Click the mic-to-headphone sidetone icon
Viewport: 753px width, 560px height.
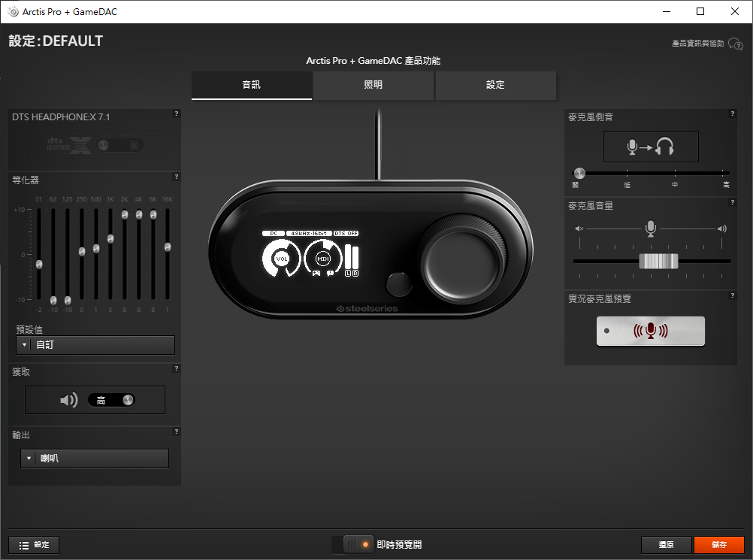(x=651, y=147)
